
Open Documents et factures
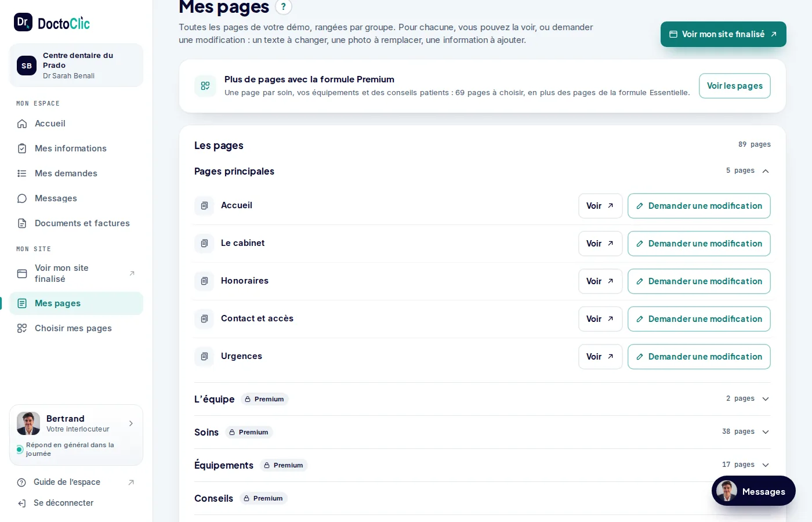pyautogui.click(x=76, y=223)
